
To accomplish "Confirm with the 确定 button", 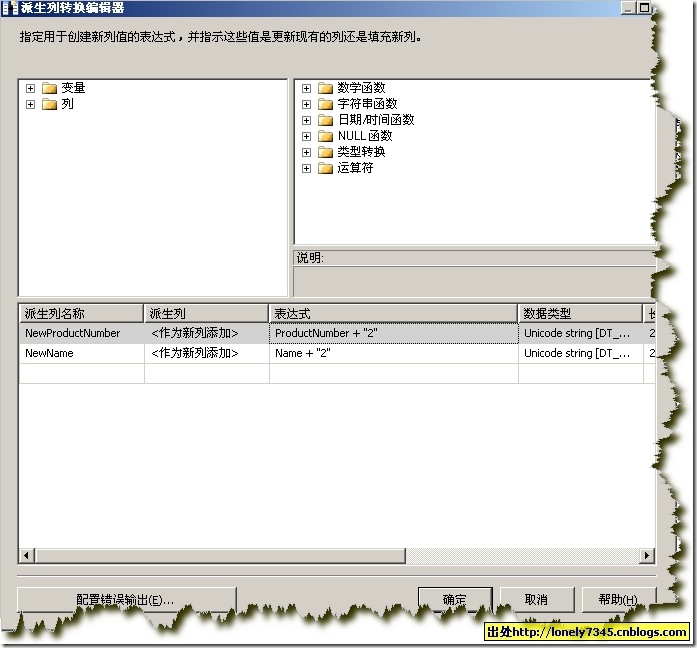I will pos(455,600).
